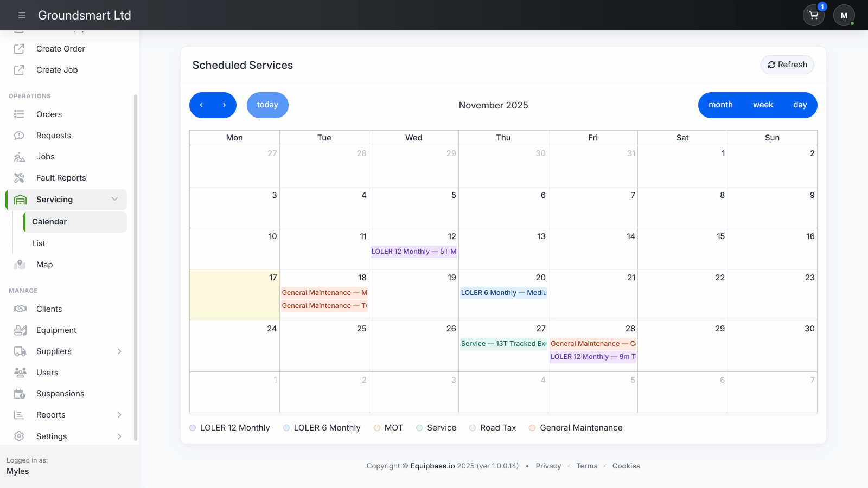Expand the Suppliers menu item

pyautogui.click(x=119, y=351)
